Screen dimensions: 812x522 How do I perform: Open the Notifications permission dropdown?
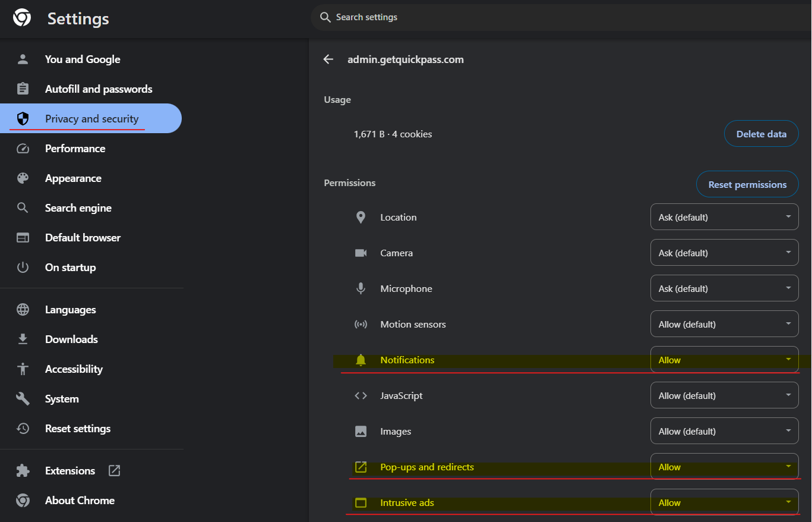(724, 360)
